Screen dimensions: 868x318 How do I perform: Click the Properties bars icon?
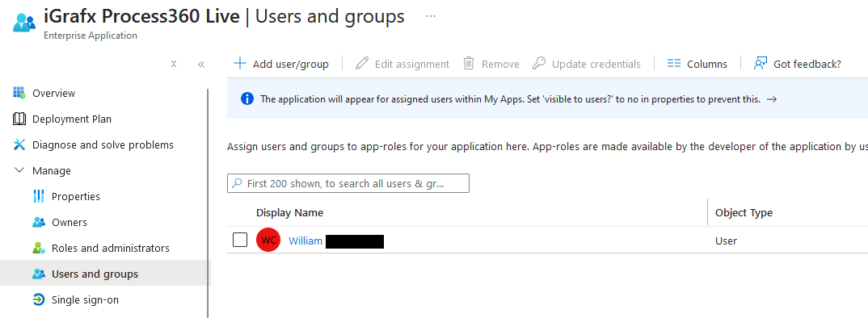[x=39, y=196]
